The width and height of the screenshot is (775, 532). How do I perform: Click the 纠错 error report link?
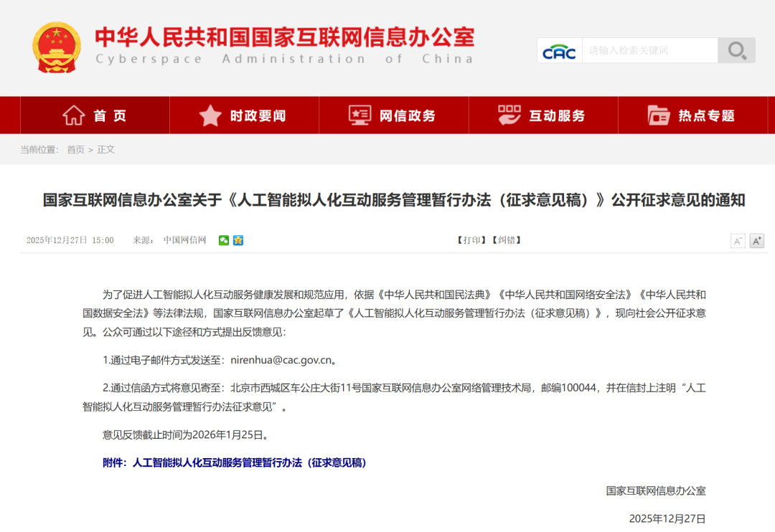(506, 240)
